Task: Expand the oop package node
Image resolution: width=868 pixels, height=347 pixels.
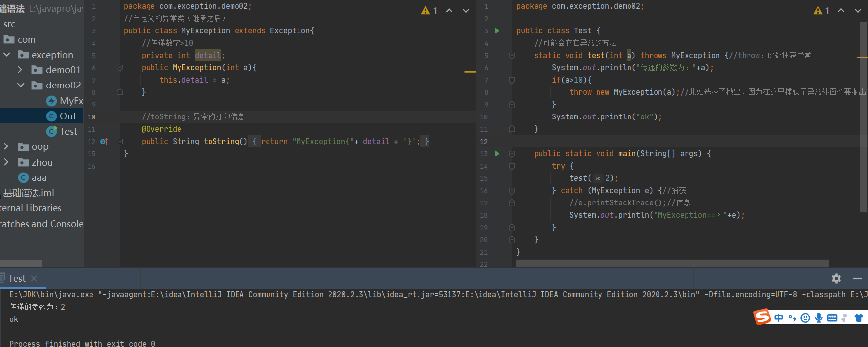Action: [6, 146]
